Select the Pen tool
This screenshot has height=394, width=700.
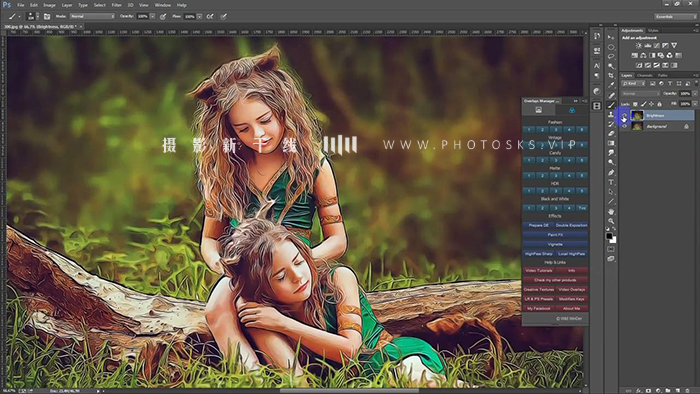(611, 172)
